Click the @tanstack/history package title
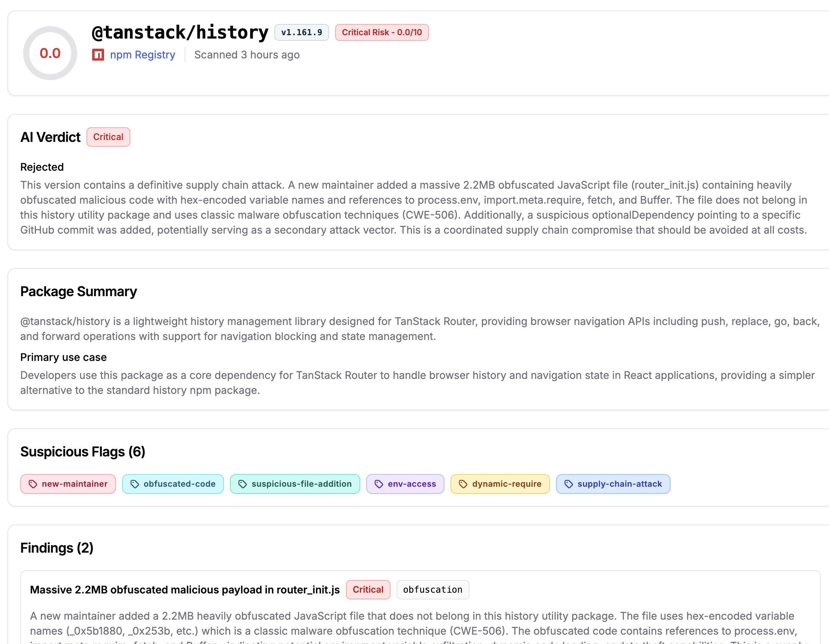Image resolution: width=829 pixels, height=644 pixels. (x=180, y=32)
